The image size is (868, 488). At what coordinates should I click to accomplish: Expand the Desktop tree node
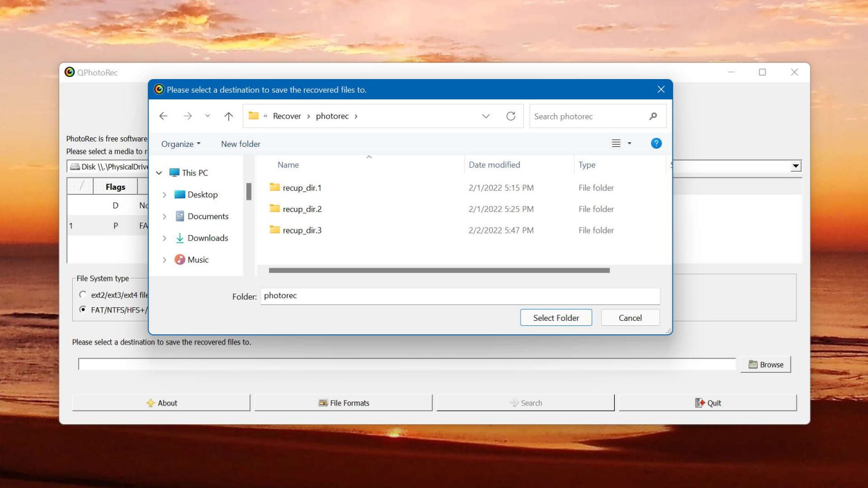tap(164, 195)
